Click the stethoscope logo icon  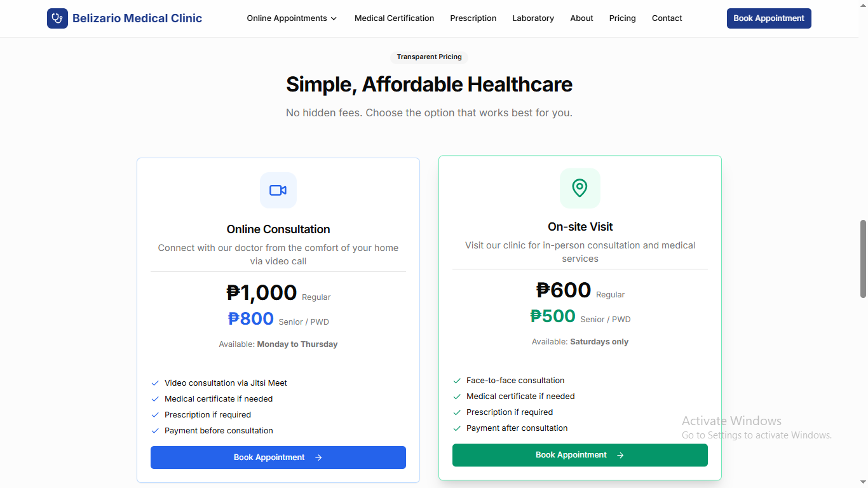pos(57,18)
